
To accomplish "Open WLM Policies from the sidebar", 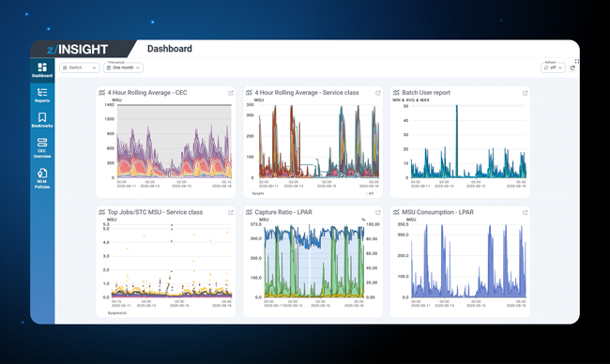I will 42,178.
